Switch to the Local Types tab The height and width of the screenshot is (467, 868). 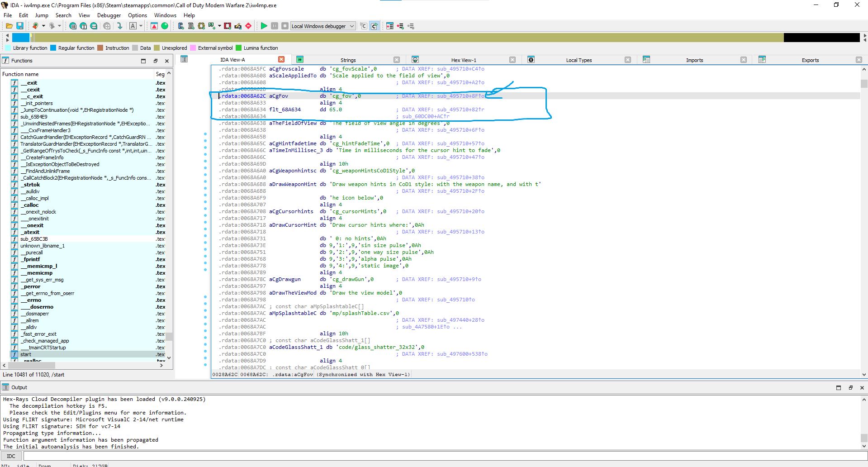[579, 60]
